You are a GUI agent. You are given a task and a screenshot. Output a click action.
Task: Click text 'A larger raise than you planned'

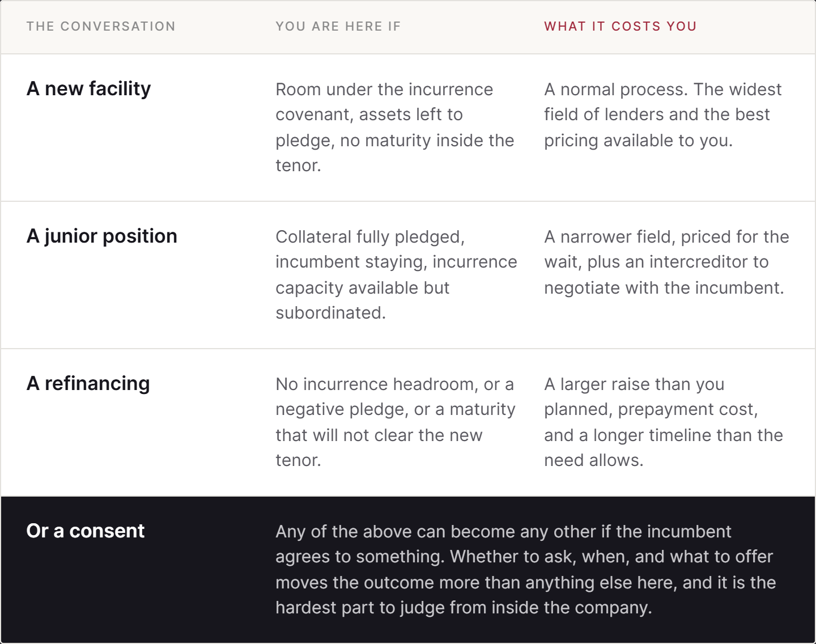click(x=651, y=397)
